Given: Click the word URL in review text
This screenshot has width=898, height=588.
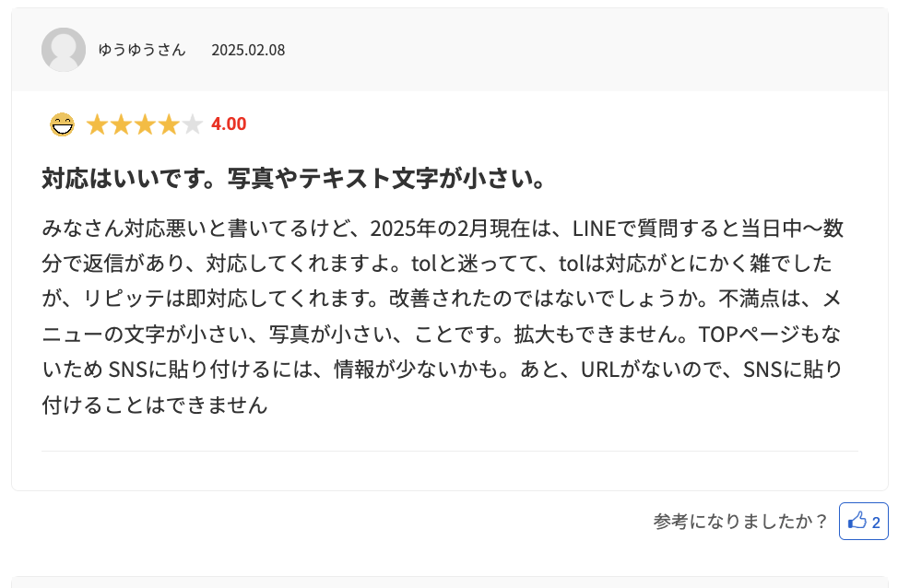Looking at the screenshot, I should [603, 370].
